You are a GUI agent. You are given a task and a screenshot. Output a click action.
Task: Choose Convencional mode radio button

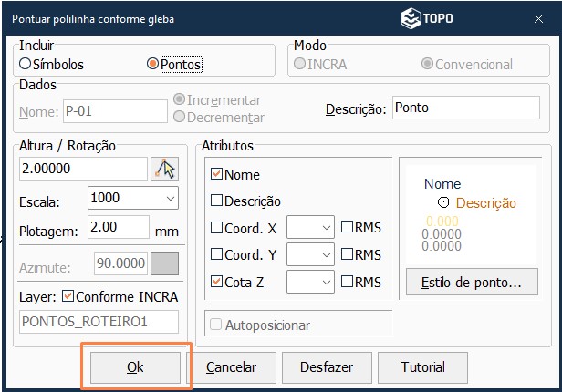[467, 64]
